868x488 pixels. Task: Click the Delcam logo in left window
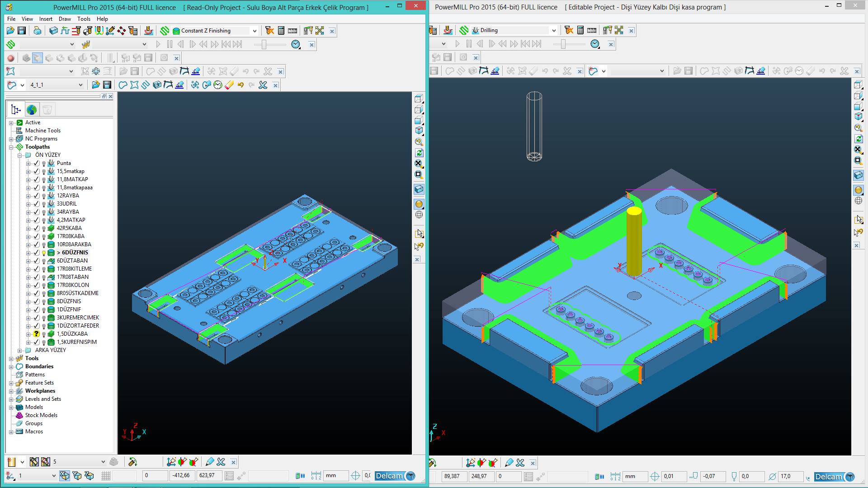pos(395,476)
